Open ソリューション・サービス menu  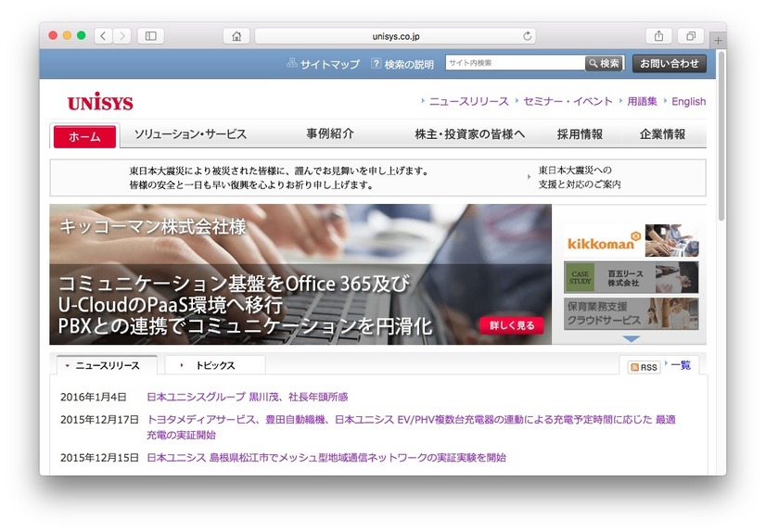pyautogui.click(x=190, y=134)
